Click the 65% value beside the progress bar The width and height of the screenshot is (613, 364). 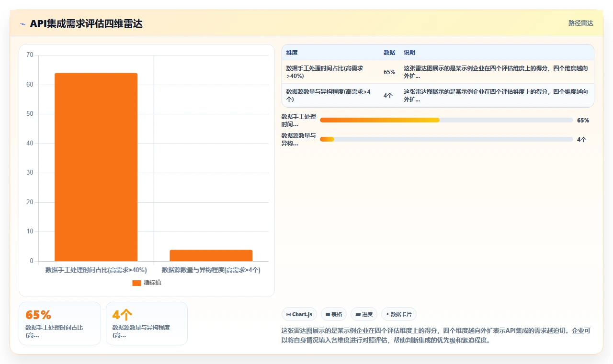[x=583, y=121]
